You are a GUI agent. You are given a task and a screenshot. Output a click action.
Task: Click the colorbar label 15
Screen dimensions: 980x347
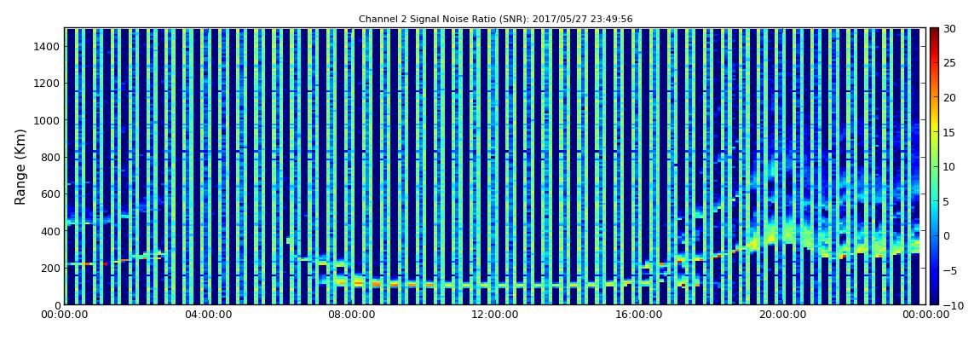pos(949,132)
